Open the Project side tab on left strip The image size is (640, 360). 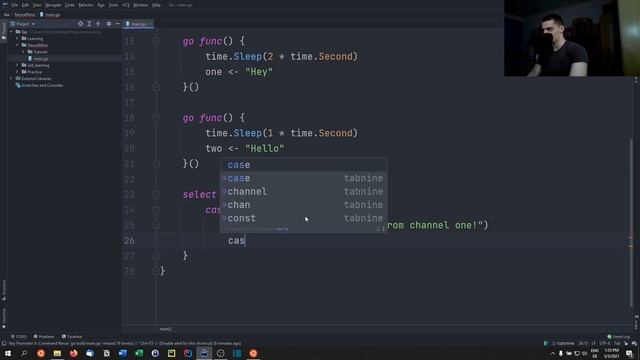4,31
